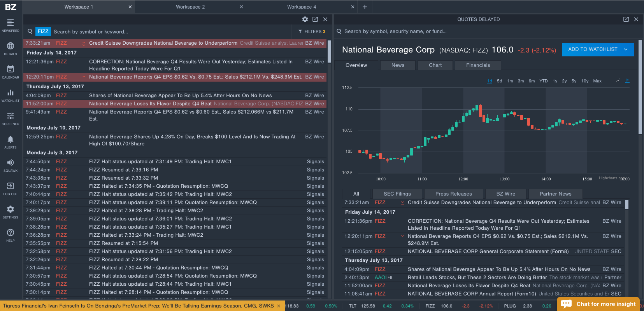The image size is (644, 311).
Task: Open the Financials tab
Action: click(x=478, y=65)
